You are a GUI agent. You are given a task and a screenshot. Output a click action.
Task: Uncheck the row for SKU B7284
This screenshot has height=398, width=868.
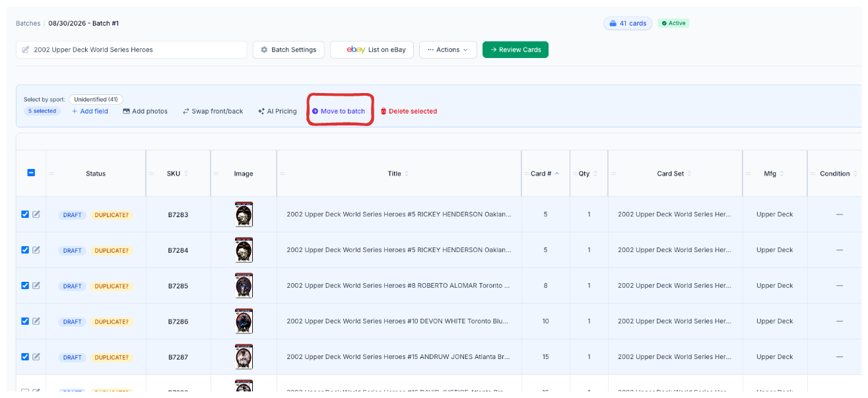[x=25, y=250]
